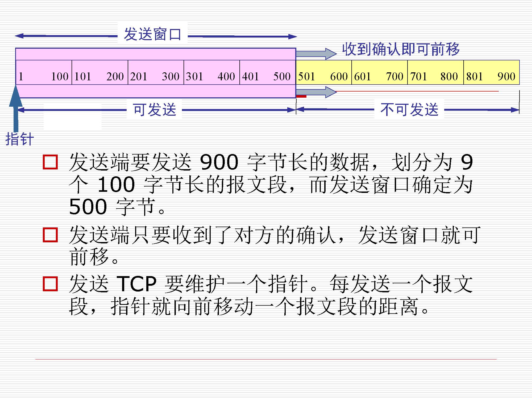
Task: Select segment cell 201 to 300
Action: [156, 73]
